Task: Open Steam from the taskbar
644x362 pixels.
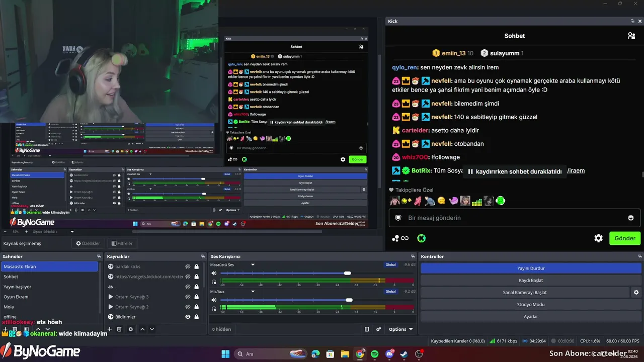Action: click(x=404, y=354)
